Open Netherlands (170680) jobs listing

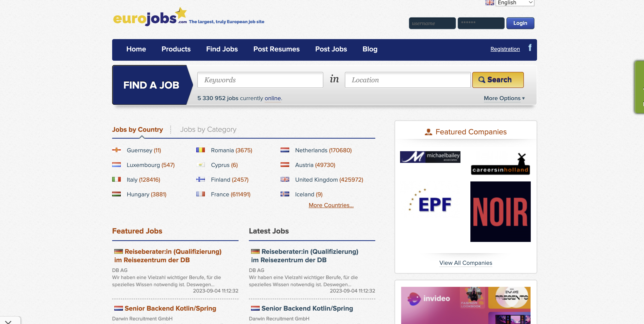323,150
